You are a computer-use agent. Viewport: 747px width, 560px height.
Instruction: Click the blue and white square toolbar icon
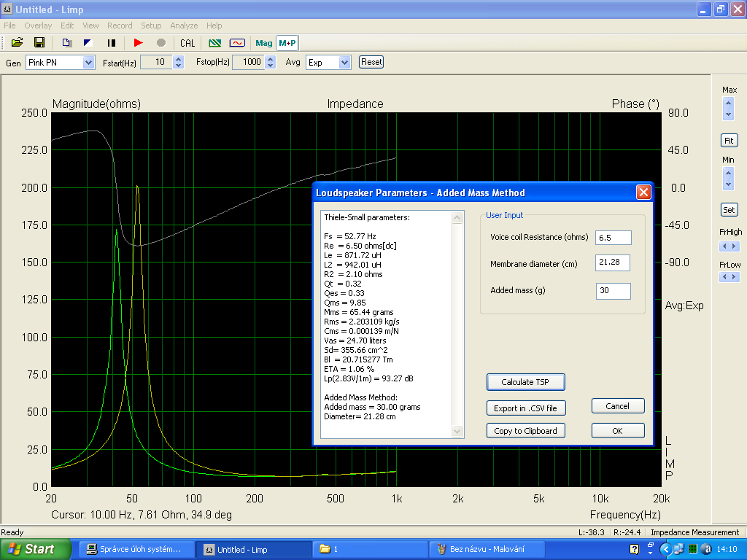point(88,43)
